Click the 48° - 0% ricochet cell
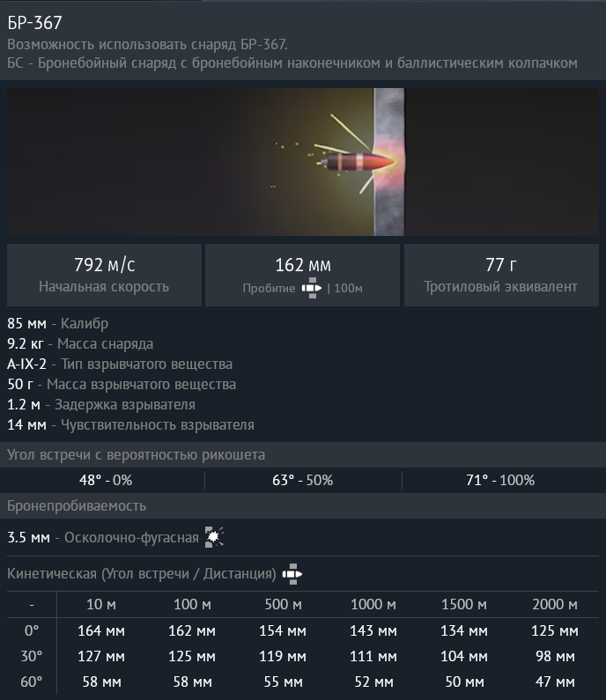 106,481
